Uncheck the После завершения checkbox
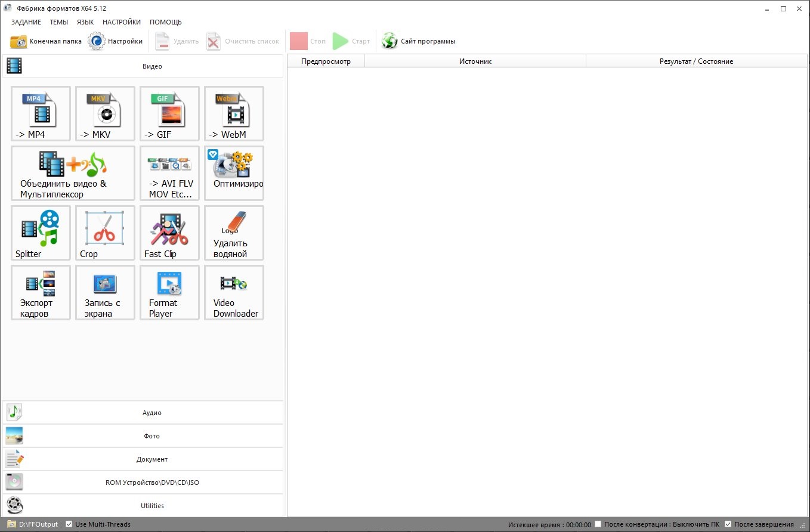This screenshot has width=810, height=532. point(728,524)
